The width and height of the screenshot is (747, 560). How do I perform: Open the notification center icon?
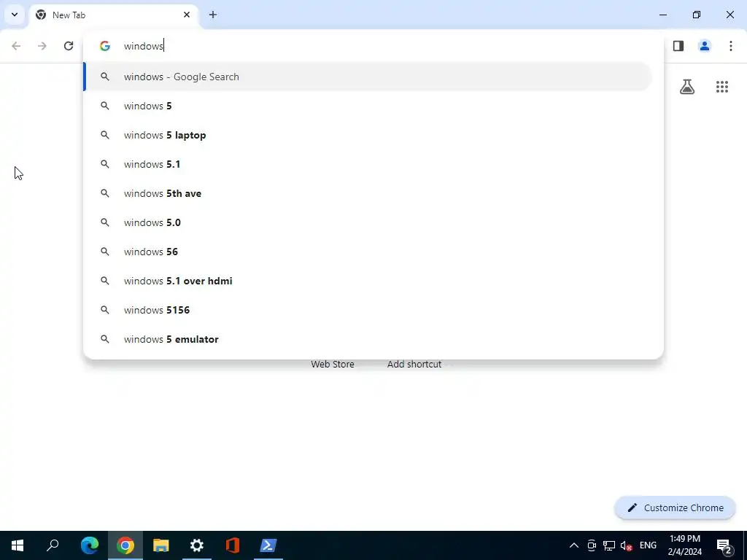[724, 545]
